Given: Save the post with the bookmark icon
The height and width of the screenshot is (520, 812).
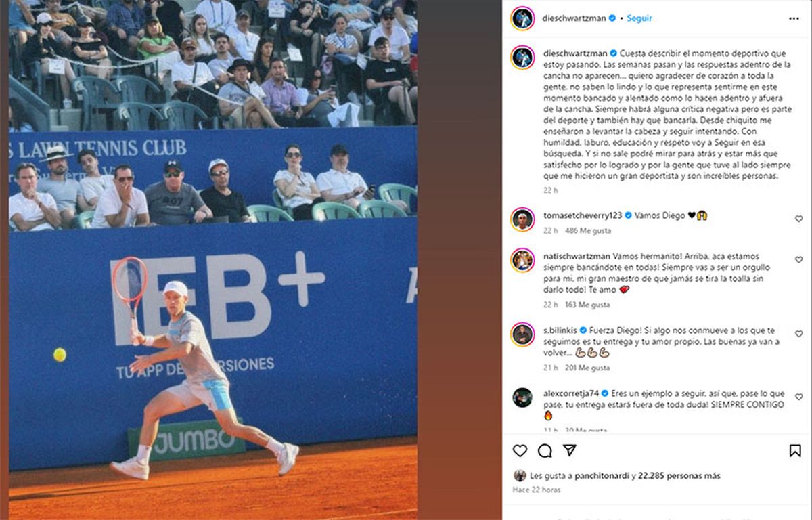Looking at the screenshot, I should point(795,451).
